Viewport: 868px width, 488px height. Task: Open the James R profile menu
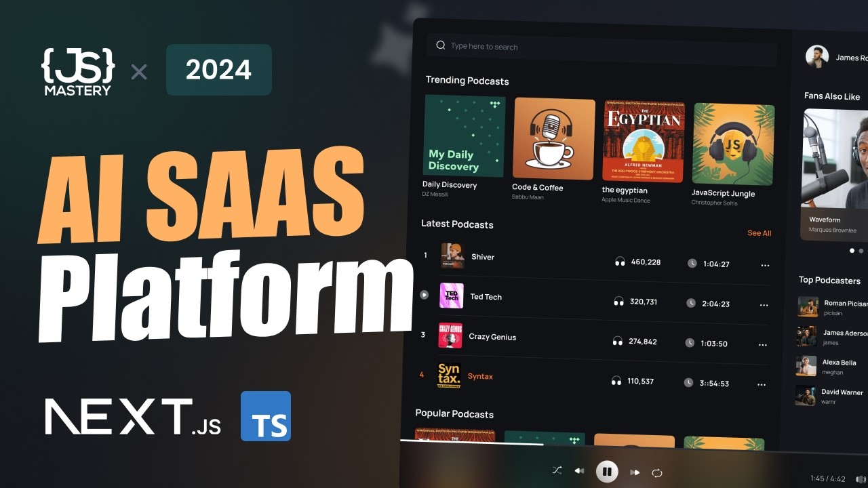tap(816, 57)
